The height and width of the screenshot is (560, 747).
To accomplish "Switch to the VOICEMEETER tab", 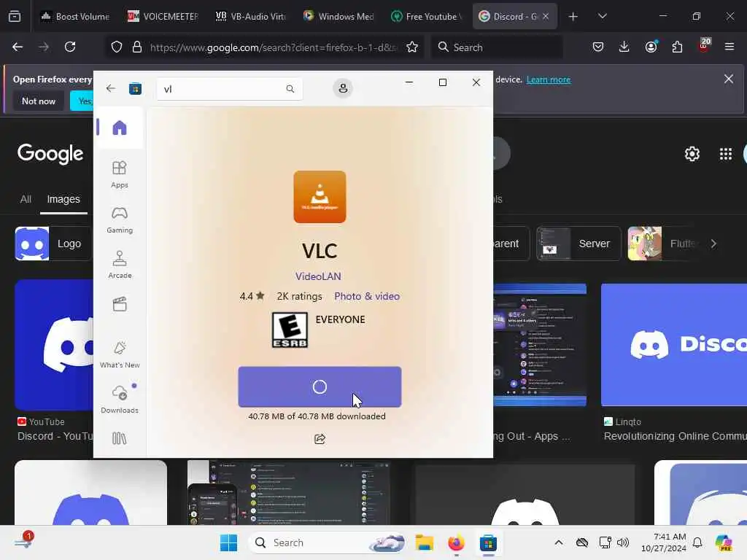I will pos(163,16).
